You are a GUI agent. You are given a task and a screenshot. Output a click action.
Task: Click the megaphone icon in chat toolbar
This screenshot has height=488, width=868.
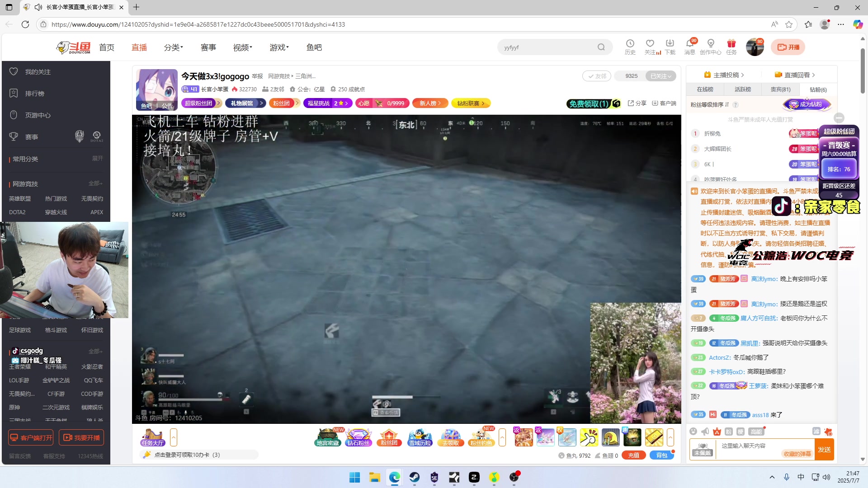(705, 432)
